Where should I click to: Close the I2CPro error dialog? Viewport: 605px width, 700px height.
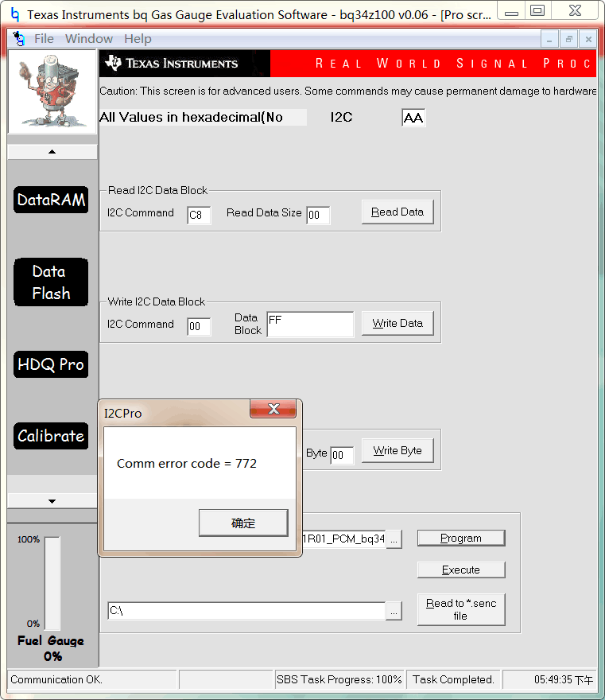coord(273,409)
